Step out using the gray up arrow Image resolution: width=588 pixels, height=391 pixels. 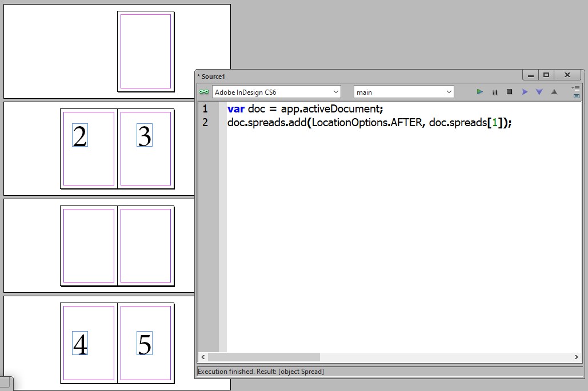pos(554,91)
